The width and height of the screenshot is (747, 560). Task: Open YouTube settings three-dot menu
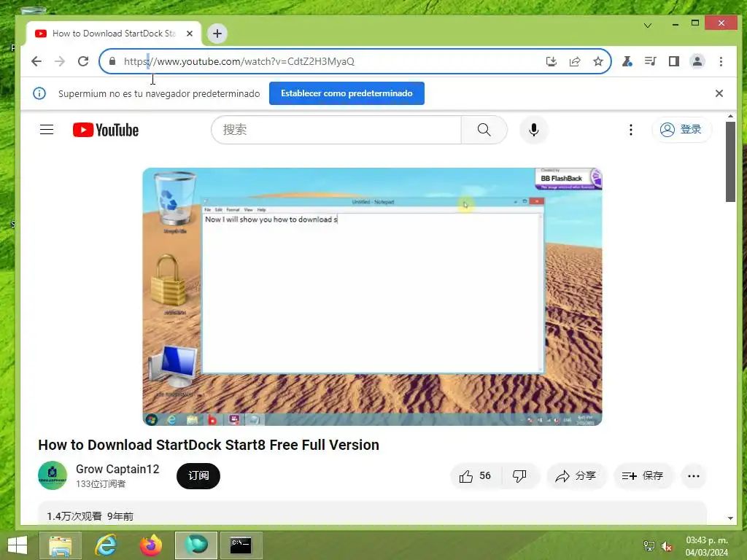[x=631, y=130]
